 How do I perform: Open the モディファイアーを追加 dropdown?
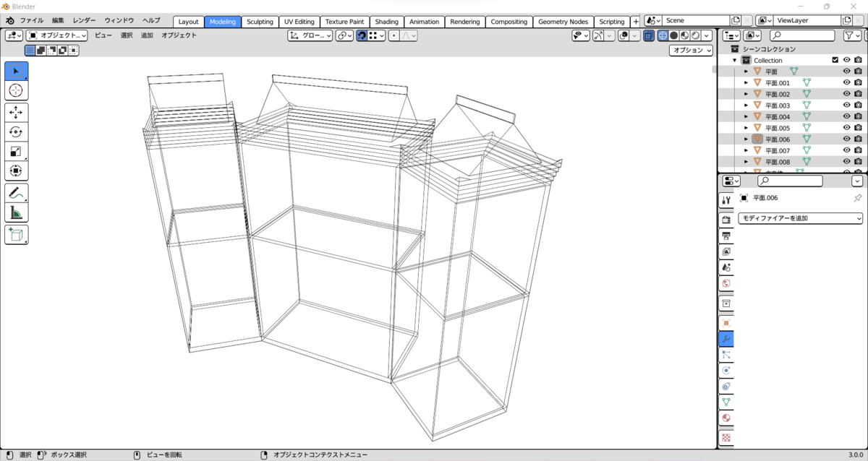pos(800,218)
